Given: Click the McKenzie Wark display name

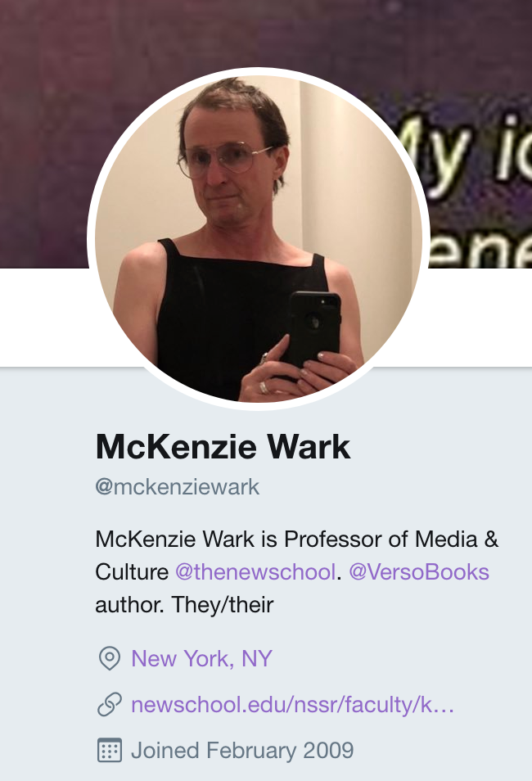Looking at the screenshot, I should pyautogui.click(x=223, y=447).
